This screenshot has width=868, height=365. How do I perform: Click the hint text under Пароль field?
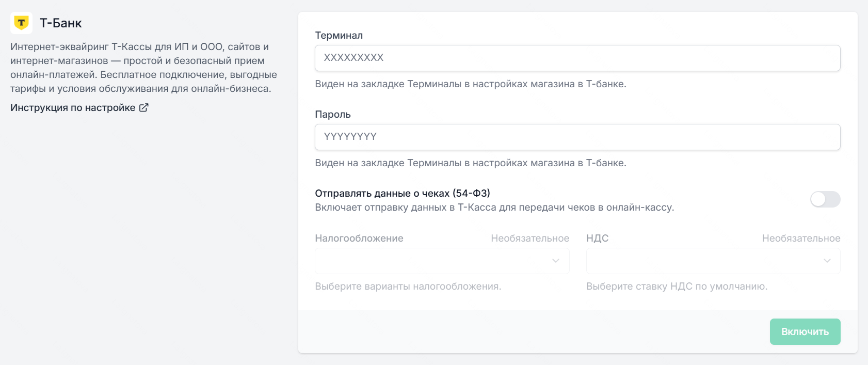click(x=471, y=163)
